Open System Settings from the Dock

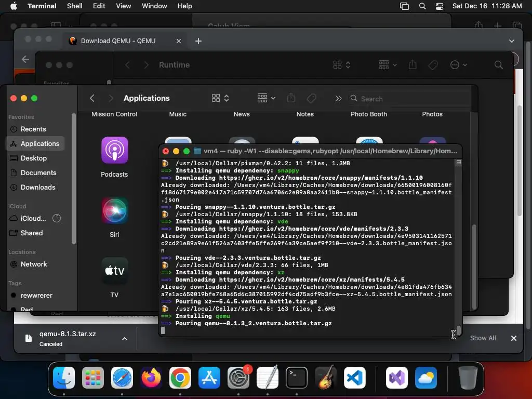click(238, 378)
